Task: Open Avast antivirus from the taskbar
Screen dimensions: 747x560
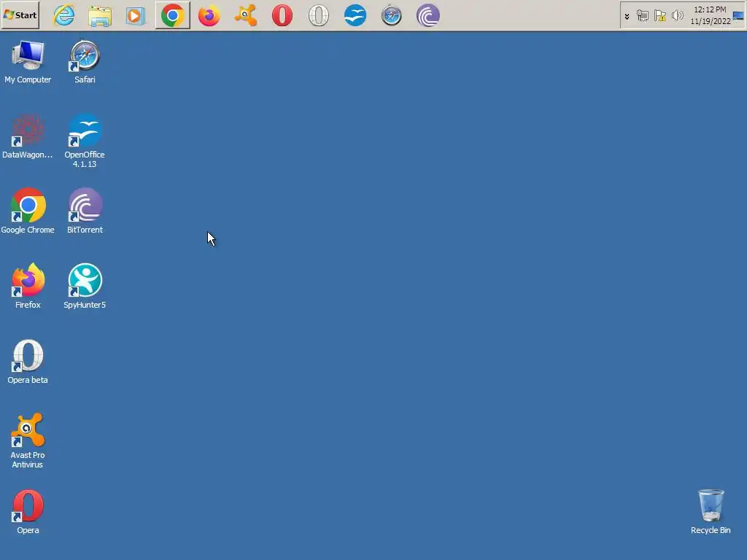Action: coord(245,15)
